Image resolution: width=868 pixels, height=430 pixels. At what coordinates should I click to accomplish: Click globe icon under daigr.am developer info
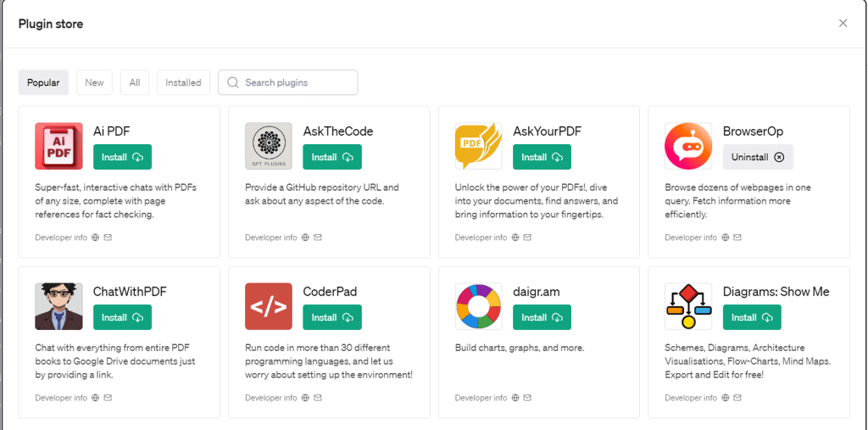[x=515, y=398]
